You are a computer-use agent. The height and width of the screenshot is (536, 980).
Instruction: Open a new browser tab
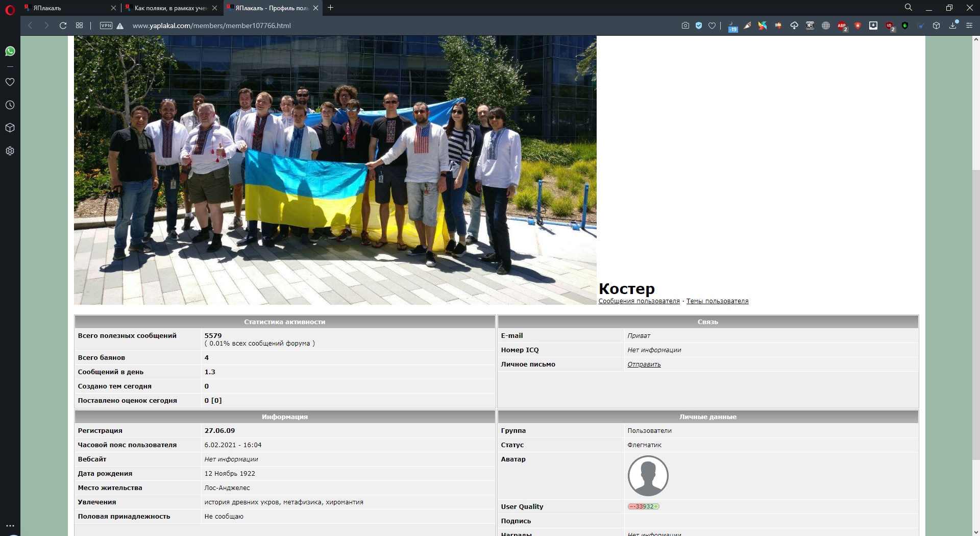(331, 8)
